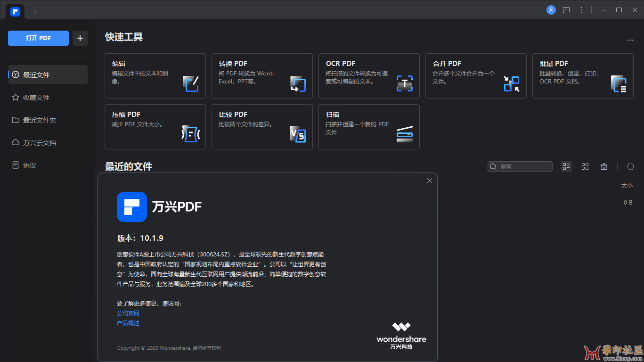Click the cloud icon beside 万兴云文档
Image resolution: width=644 pixels, height=362 pixels.
(16, 142)
